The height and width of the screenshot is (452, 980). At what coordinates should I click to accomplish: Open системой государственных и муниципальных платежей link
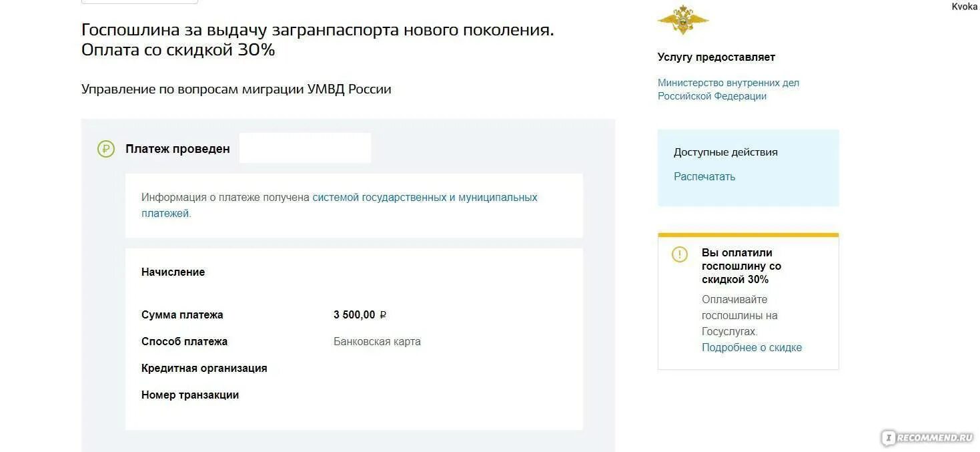pos(340,206)
